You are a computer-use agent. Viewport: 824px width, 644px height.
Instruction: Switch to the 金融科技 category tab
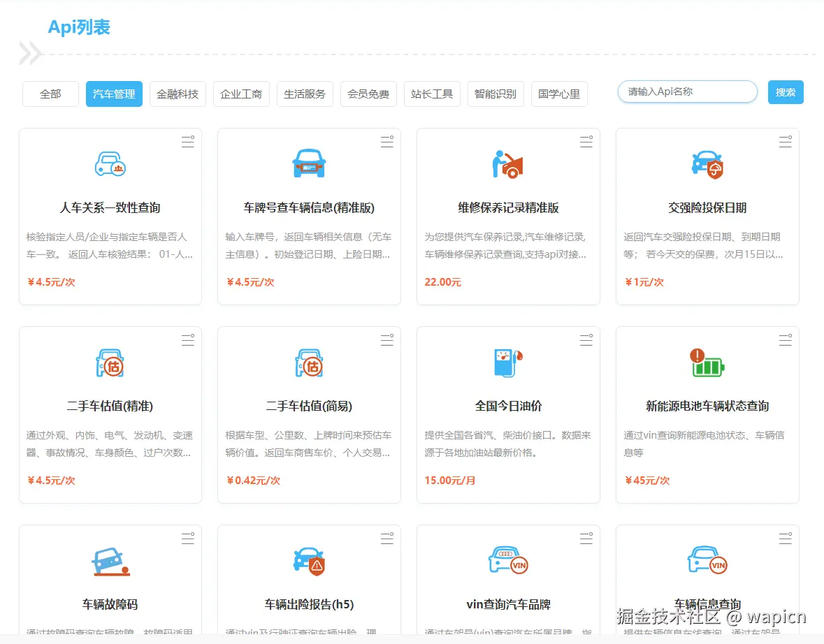pyautogui.click(x=178, y=94)
